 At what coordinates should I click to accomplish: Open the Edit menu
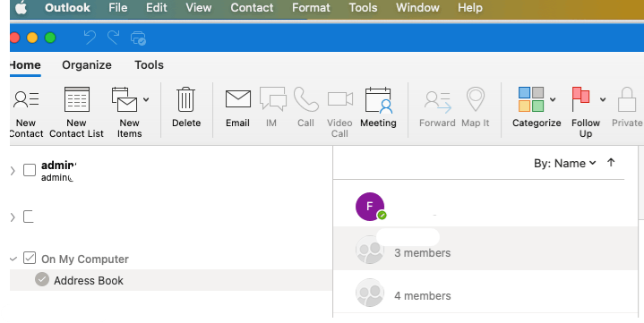click(x=157, y=8)
